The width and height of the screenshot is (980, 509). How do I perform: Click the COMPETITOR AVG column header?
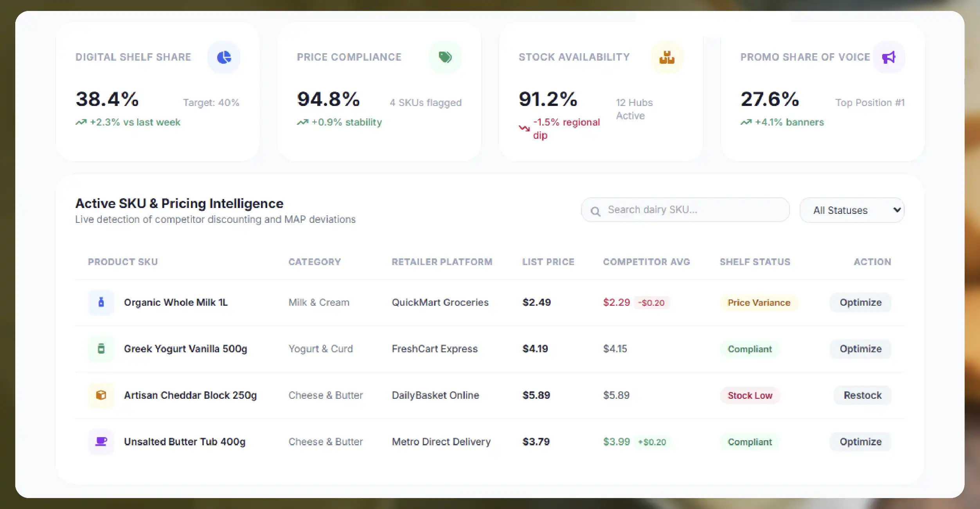[x=647, y=262]
